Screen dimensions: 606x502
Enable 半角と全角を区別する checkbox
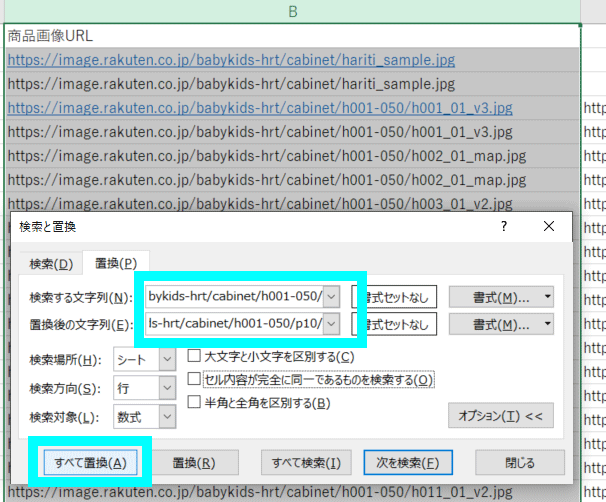pyautogui.click(x=194, y=402)
